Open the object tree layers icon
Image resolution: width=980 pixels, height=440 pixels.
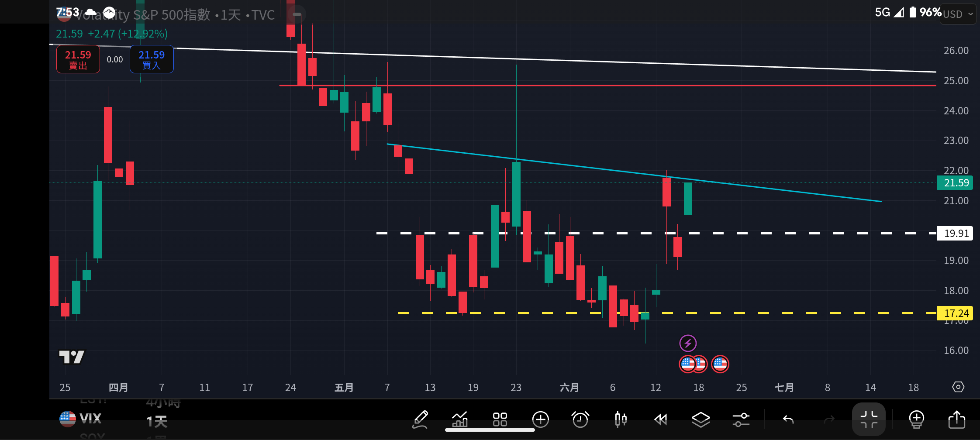pos(701,419)
